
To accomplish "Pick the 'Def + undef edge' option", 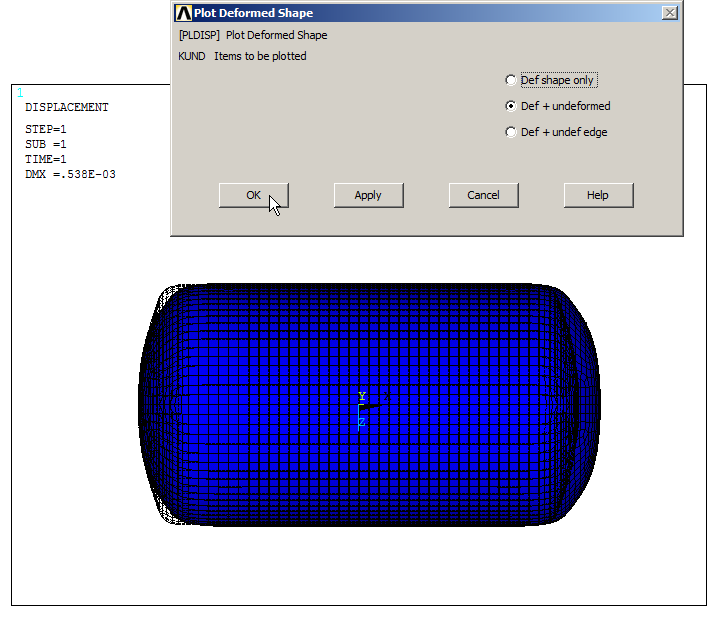I will [512, 132].
